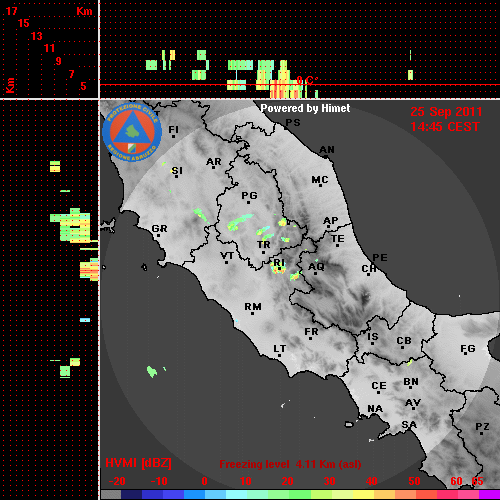Click the CE province label on map
The image size is (500, 500).
(x=379, y=386)
